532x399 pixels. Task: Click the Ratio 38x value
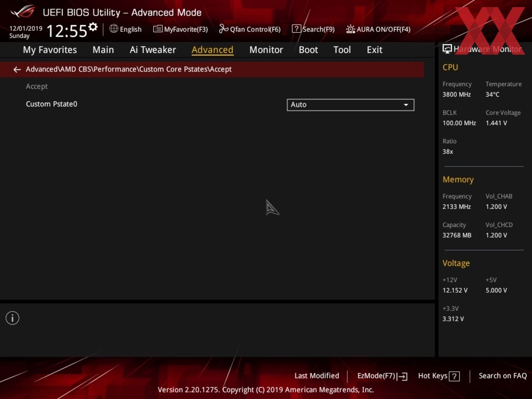click(448, 151)
